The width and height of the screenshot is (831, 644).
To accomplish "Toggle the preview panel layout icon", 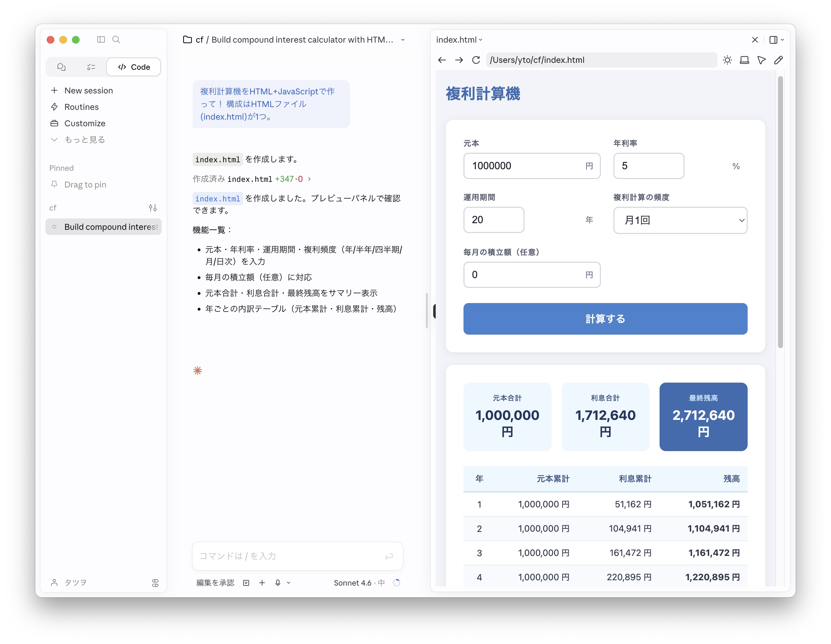I will (x=773, y=39).
